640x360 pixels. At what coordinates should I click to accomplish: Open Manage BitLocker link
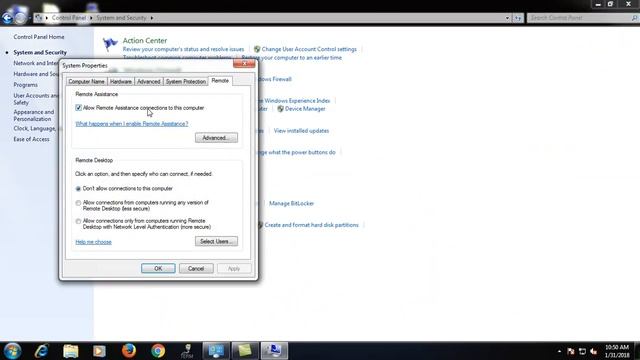(291, 204)
